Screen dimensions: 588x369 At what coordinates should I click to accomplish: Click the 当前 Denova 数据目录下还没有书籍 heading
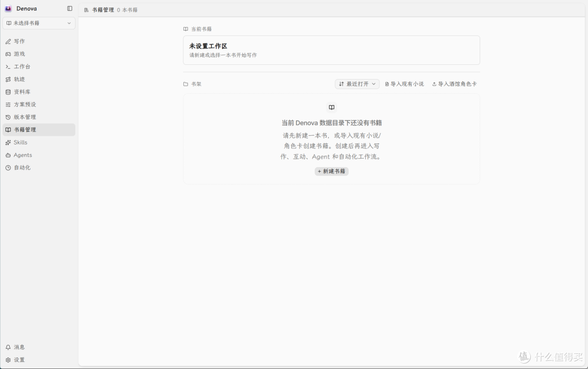tap(332, 123)
